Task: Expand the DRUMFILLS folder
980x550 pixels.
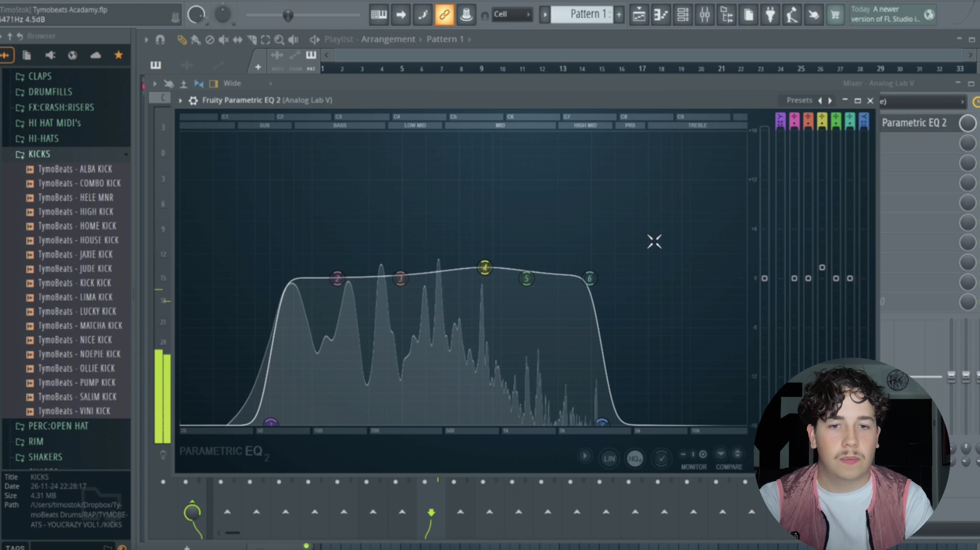Action: click(50, 92)
